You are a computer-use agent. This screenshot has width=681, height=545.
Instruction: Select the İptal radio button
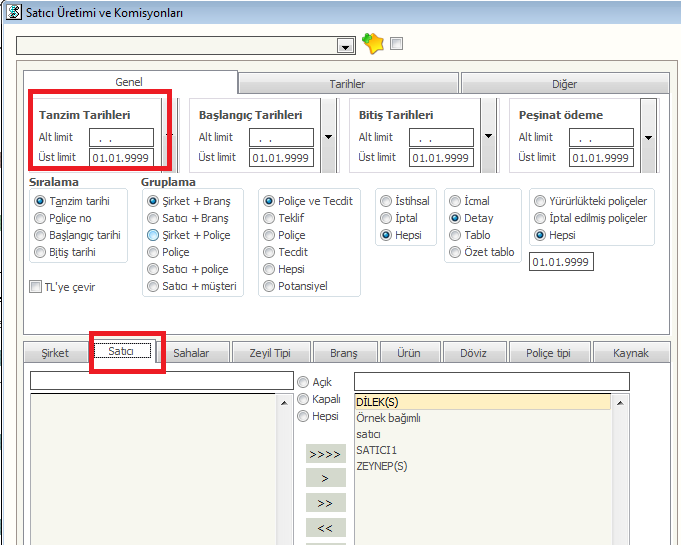[x=386, y=218]
